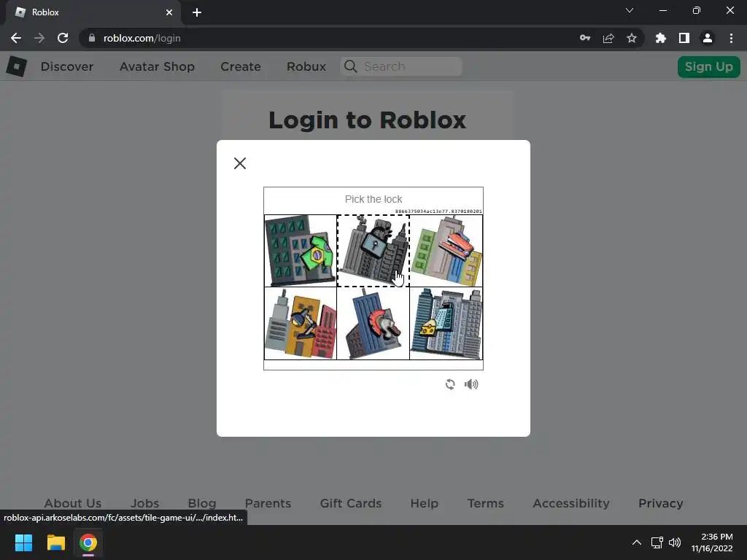Open the Jobs footer link

(145, 503)
